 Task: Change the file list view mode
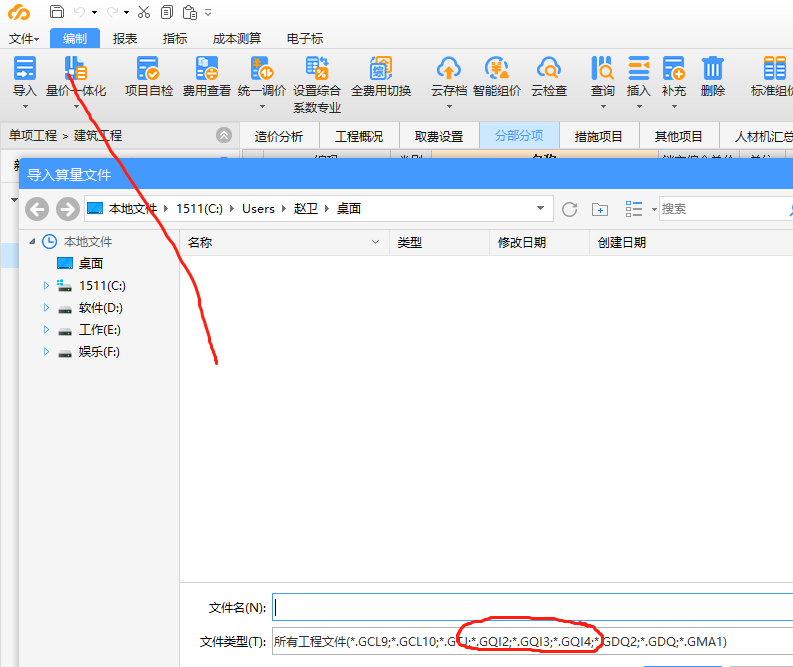click(x=634, y=209)
